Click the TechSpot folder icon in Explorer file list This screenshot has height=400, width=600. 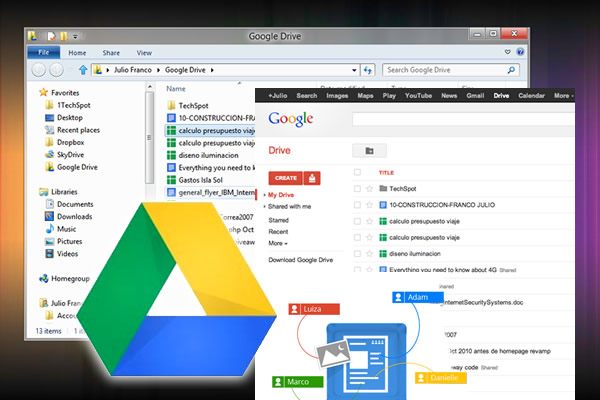[x=171, y=105]
